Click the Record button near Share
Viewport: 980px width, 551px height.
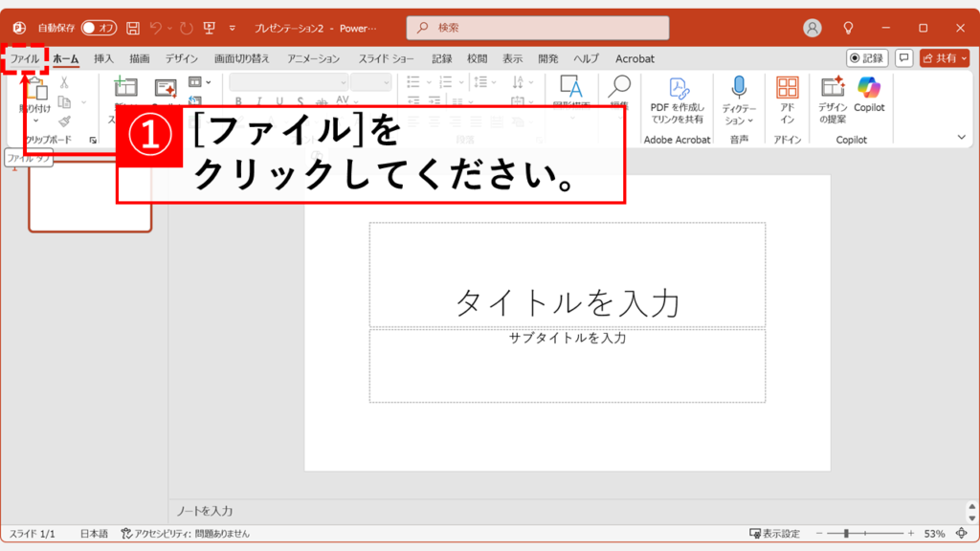(x=867, y=58)
